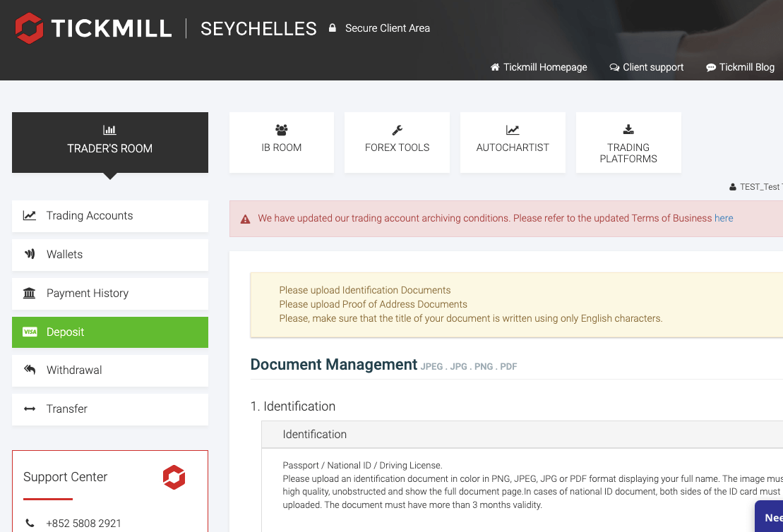
Task: Click the warning triangle in the red alert
Action: tap(245, 219)
